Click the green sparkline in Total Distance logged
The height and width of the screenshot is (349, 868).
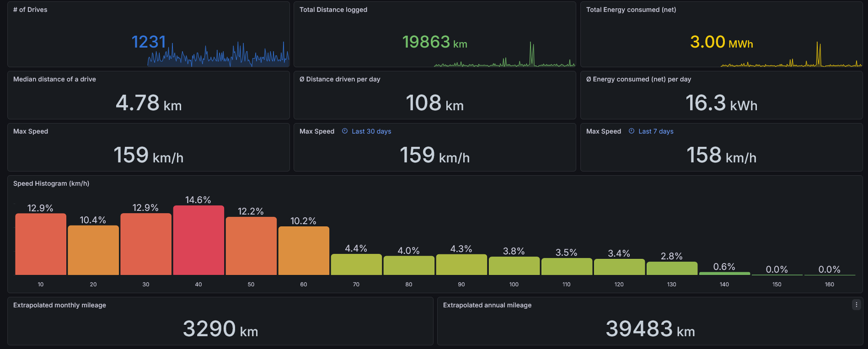[504, 55]
